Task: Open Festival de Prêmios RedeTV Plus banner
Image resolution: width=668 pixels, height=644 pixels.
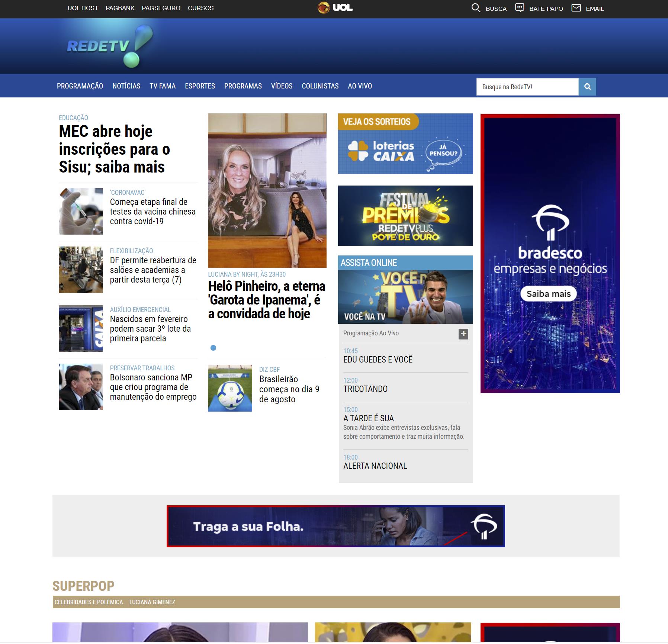Action: 405,216
